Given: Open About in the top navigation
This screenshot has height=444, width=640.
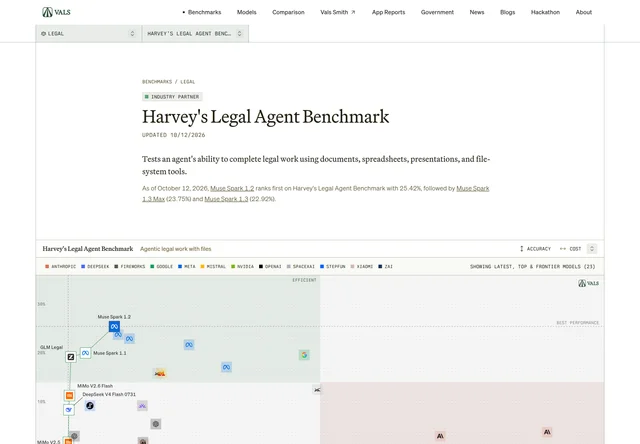Looking at the screenshot, I should coord(584,12).
